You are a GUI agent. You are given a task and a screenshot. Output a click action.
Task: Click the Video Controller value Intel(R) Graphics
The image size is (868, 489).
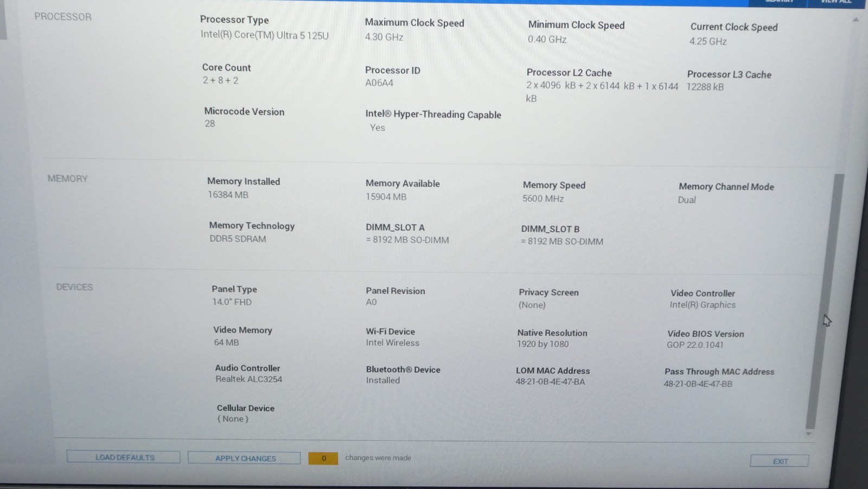pyautogui.click(x=703, y=305)
